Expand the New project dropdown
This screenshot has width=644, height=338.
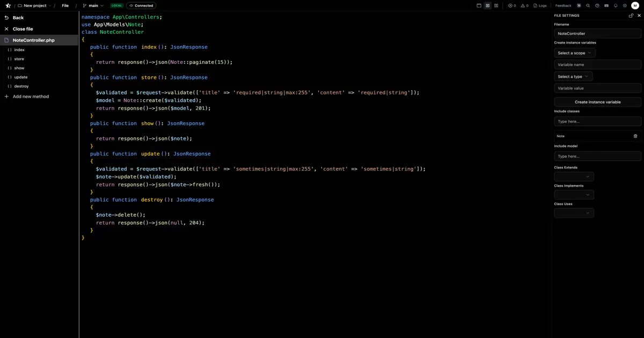click(x=34, y=5)
